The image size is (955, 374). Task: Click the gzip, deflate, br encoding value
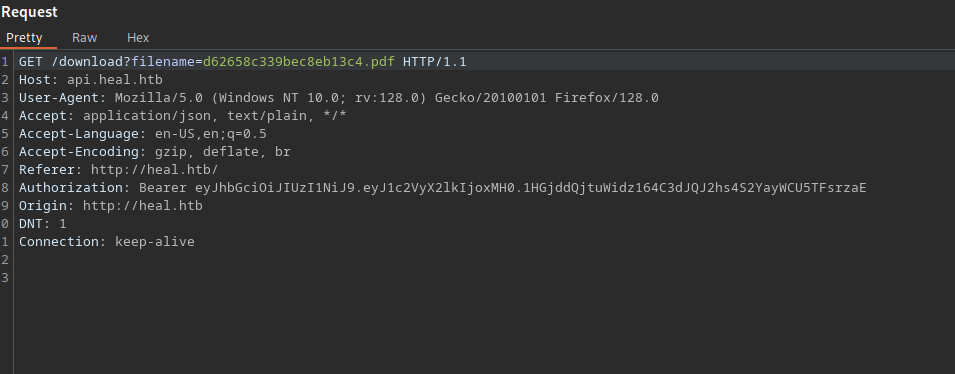pyautogui.click(x=223, y=152)
